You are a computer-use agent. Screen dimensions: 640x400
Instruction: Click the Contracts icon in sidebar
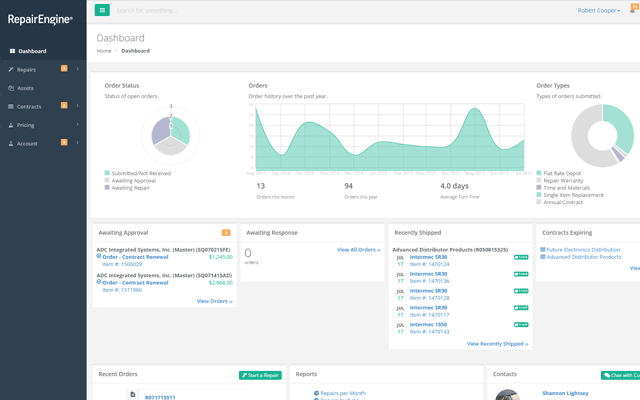tap(11, 107)
